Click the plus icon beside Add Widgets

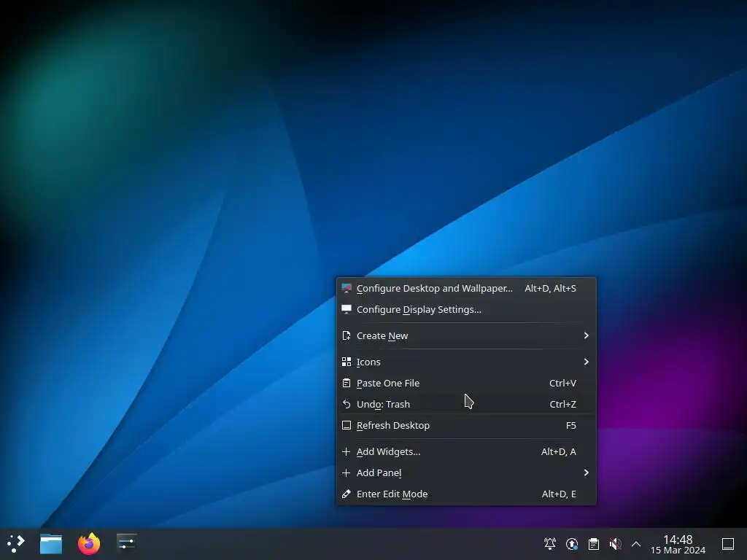pyautogui.click(x=347, y=451)
